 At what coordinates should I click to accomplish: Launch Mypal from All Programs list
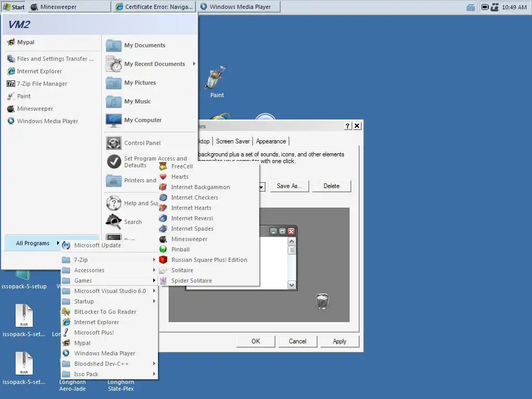pos(109,343)
